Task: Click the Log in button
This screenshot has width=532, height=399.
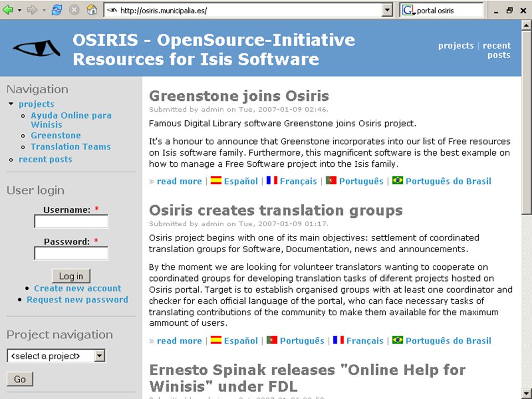Action: (71, 276)
